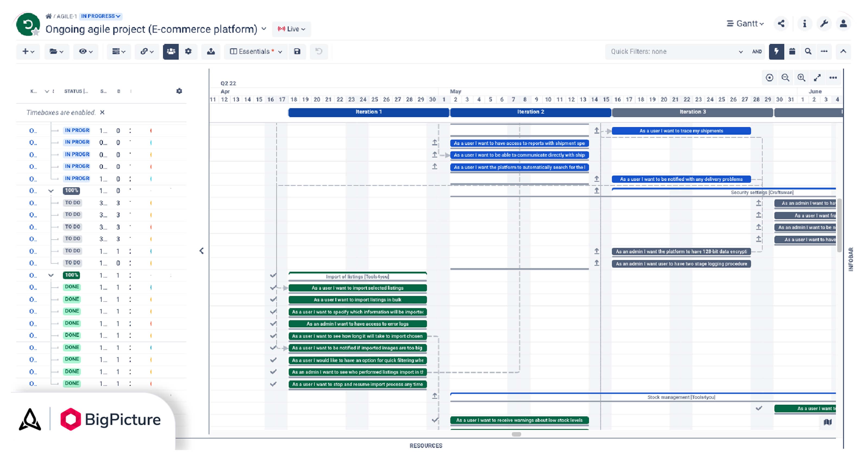
Task: Click the fullscreen expand arrows icon
Action: [817, 78]
